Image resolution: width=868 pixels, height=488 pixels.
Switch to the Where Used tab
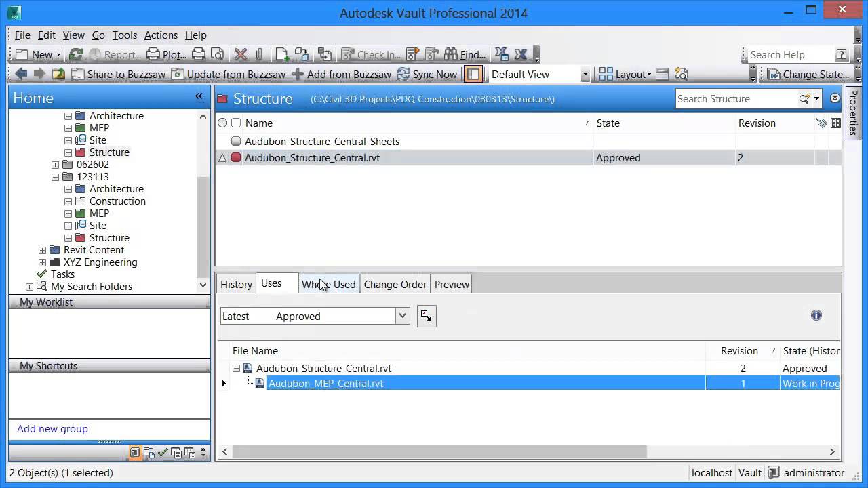click(x=329, y=285)
